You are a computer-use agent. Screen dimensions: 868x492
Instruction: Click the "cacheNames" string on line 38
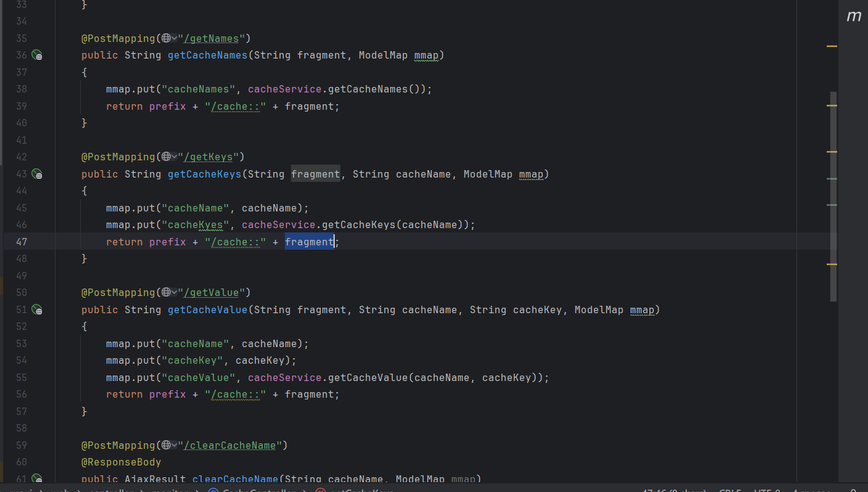[199, 89]
